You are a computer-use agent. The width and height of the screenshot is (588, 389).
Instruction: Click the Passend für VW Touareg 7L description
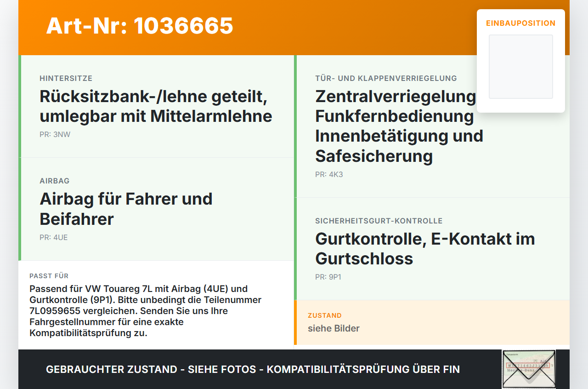tap(146, 311)
